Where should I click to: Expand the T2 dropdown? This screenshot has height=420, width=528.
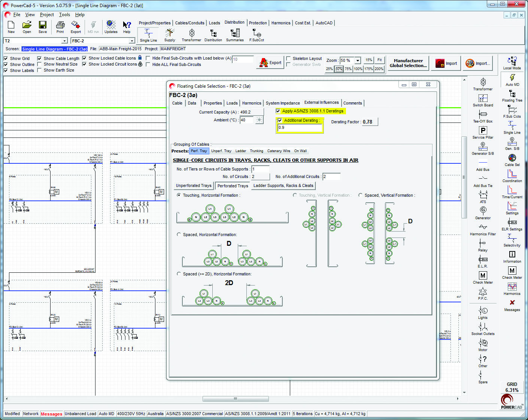click(64, 41)
